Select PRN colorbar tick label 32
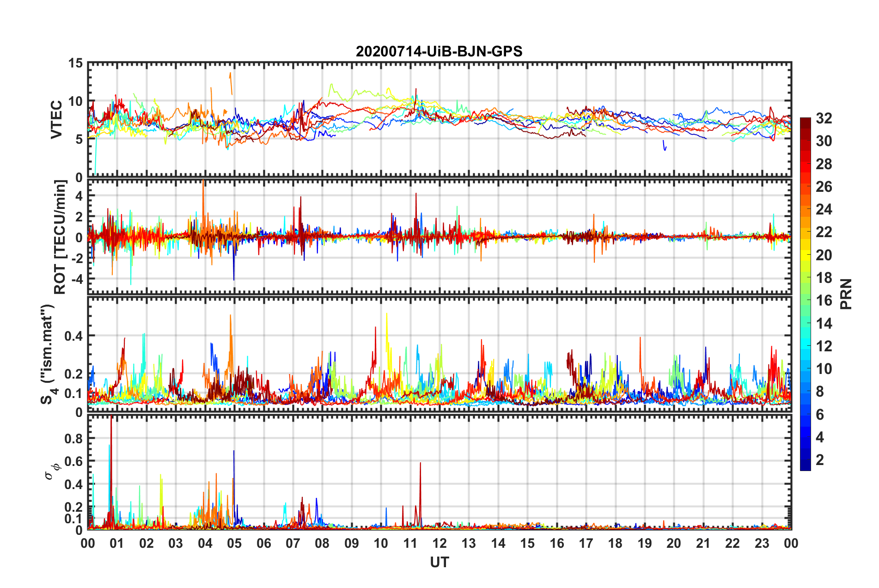879x588 pixels. pyautogui.click(x=824, y=118)
